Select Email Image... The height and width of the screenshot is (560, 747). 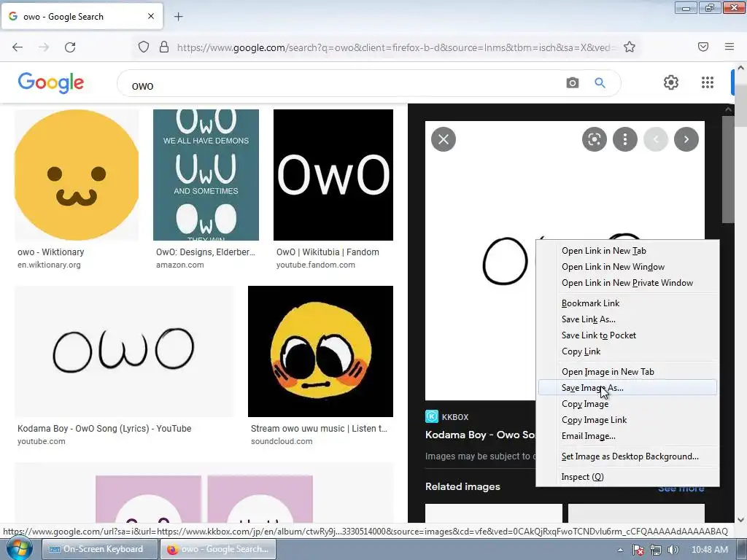[627, 436]
